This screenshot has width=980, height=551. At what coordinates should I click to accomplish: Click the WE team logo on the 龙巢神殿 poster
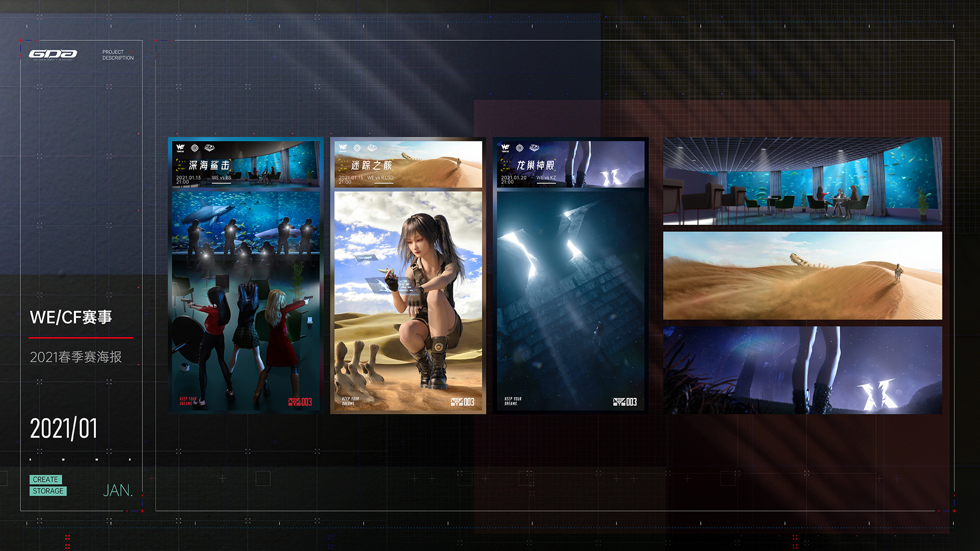point(505,148)
